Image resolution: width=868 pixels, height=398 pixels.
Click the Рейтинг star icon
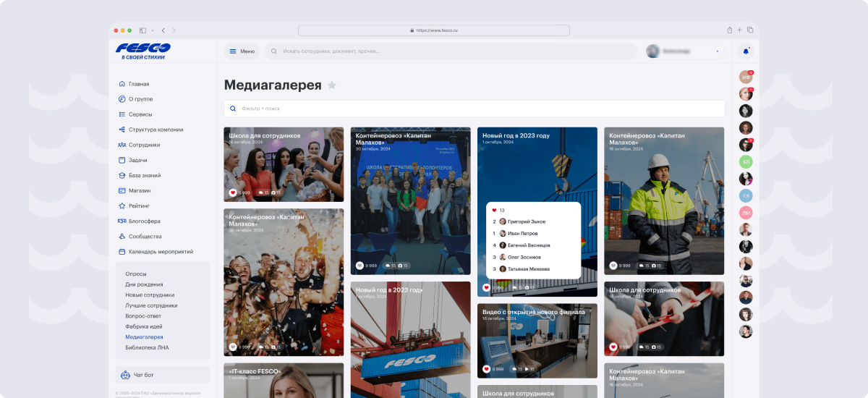coord(122,206)
